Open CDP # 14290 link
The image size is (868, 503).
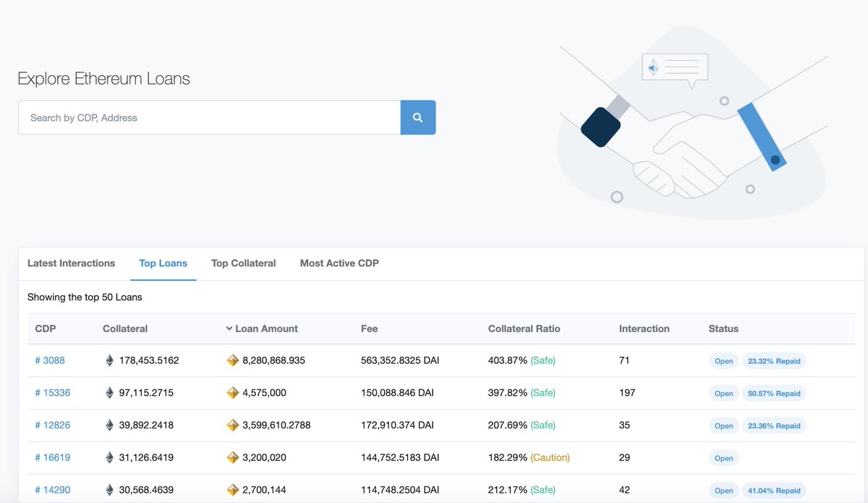(53, 490)
